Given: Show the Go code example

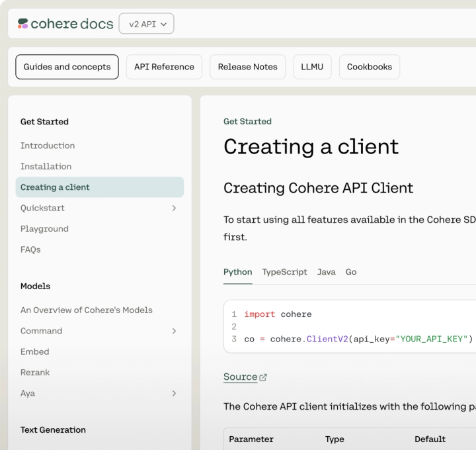Looking at the screenshot, I should pos(351,272).
